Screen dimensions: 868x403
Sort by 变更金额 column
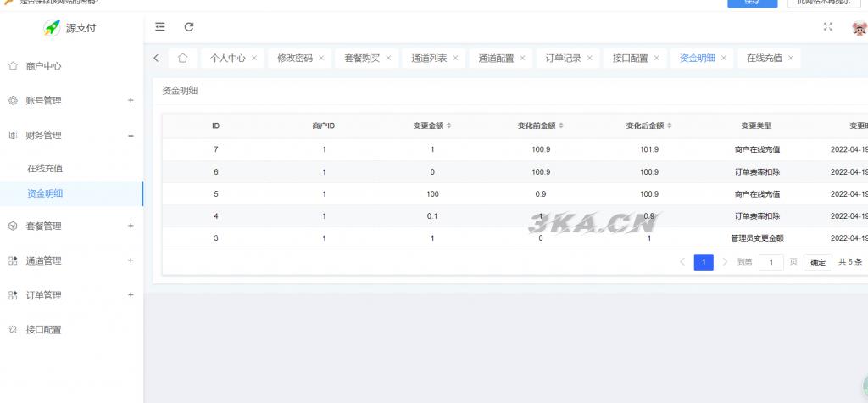[449, 126]
